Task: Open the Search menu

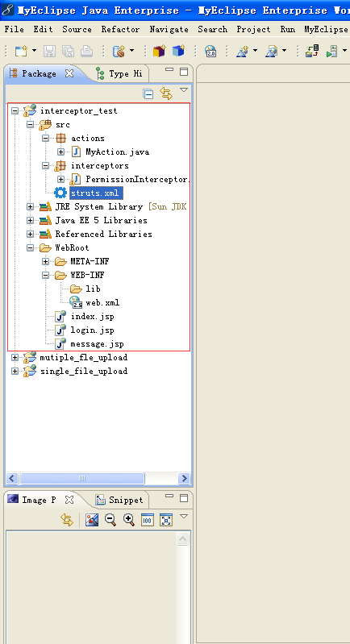Action: tap(212, 29)
